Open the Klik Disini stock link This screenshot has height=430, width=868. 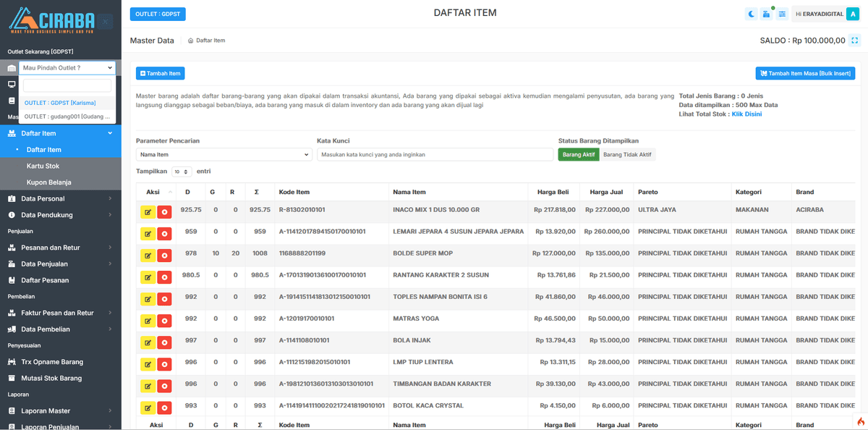[x=746, y=114]
